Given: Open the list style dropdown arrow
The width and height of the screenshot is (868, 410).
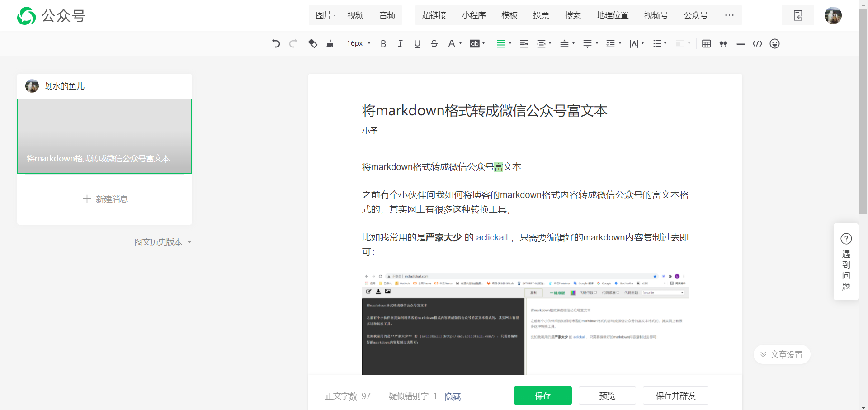Looking at the screenshot, I should [665, 43].
